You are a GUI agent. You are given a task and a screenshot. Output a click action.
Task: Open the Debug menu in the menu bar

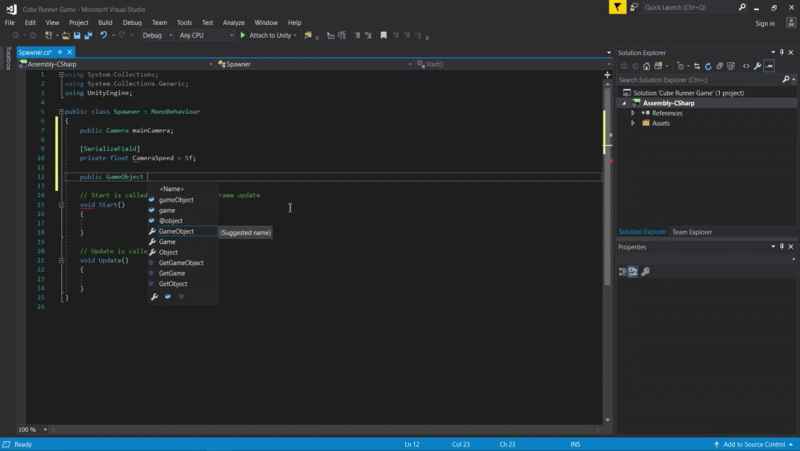132,23
